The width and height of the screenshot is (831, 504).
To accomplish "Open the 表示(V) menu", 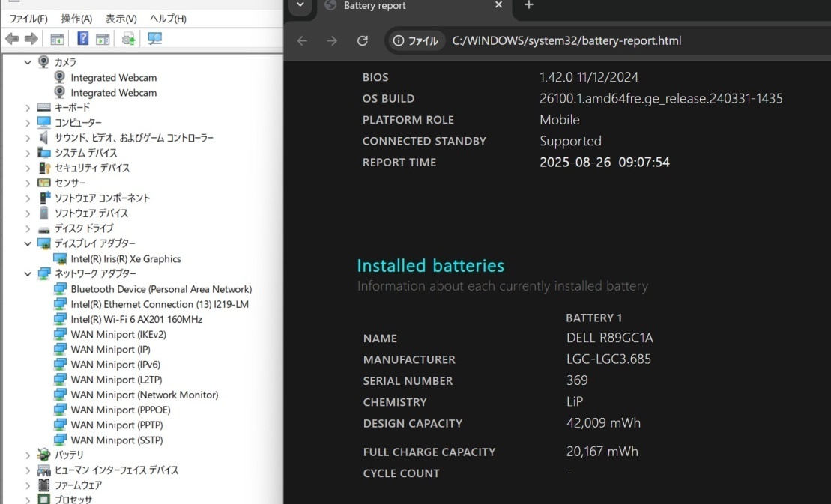I will point(121,19).
